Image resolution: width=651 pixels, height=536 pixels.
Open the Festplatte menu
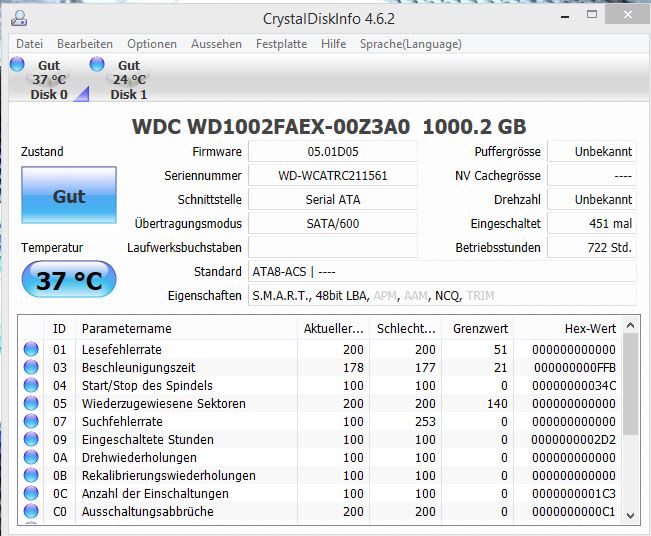coord(281,44)
